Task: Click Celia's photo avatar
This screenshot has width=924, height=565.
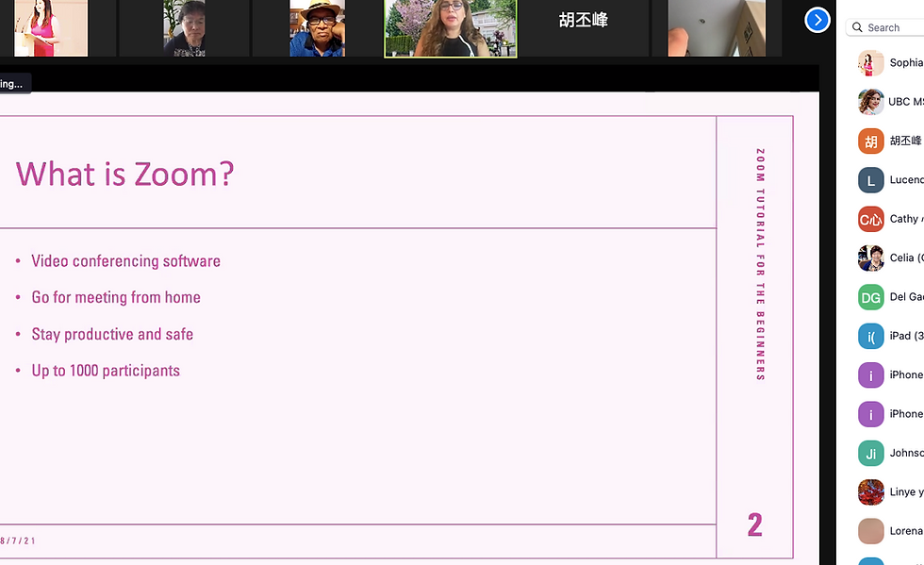Action: pos(870,258)
